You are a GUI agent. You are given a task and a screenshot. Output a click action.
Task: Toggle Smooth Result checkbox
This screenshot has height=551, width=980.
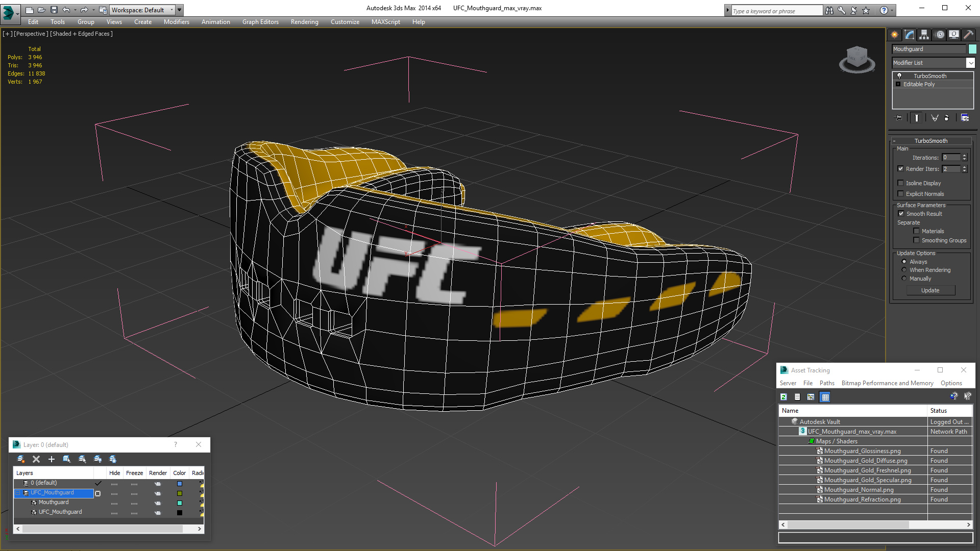(901, 214)
